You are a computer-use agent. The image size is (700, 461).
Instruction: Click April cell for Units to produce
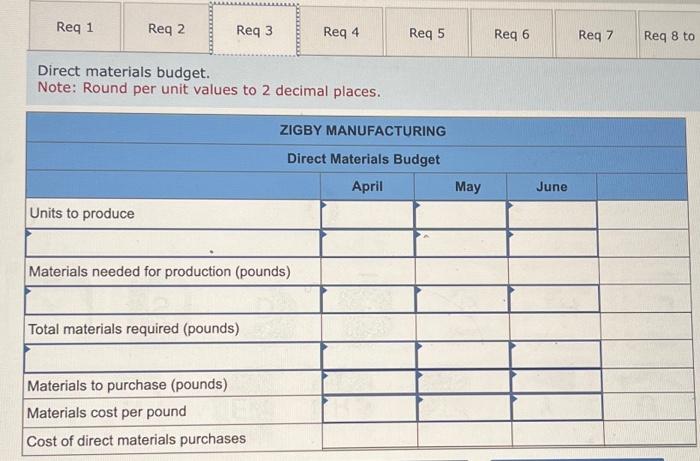[x=367, y=215]
